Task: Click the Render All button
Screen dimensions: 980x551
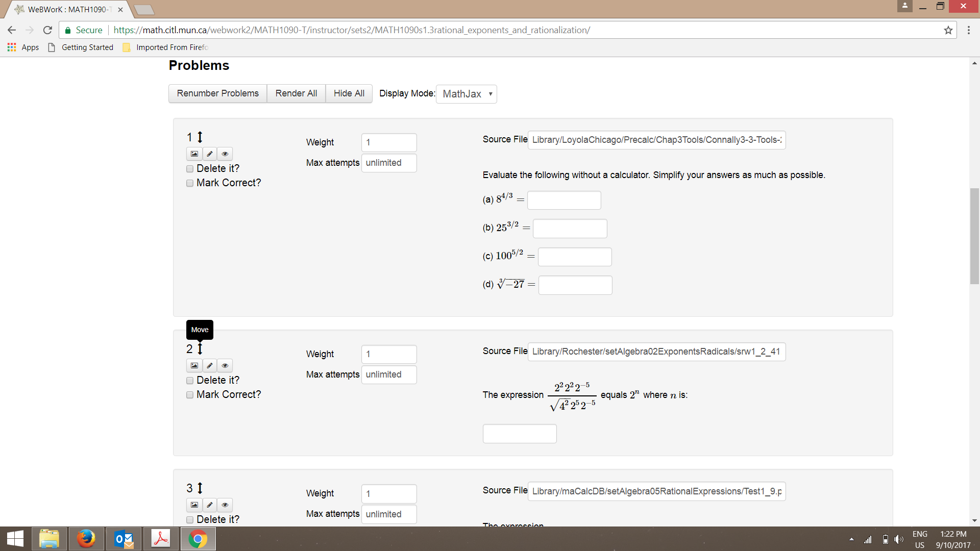Action: [x=296, y=93]
